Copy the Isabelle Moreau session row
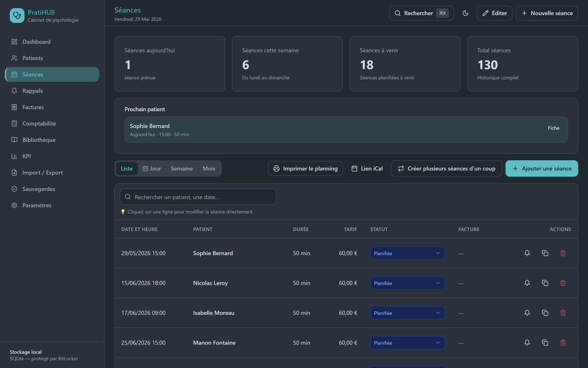 click(x=545, y=313)
